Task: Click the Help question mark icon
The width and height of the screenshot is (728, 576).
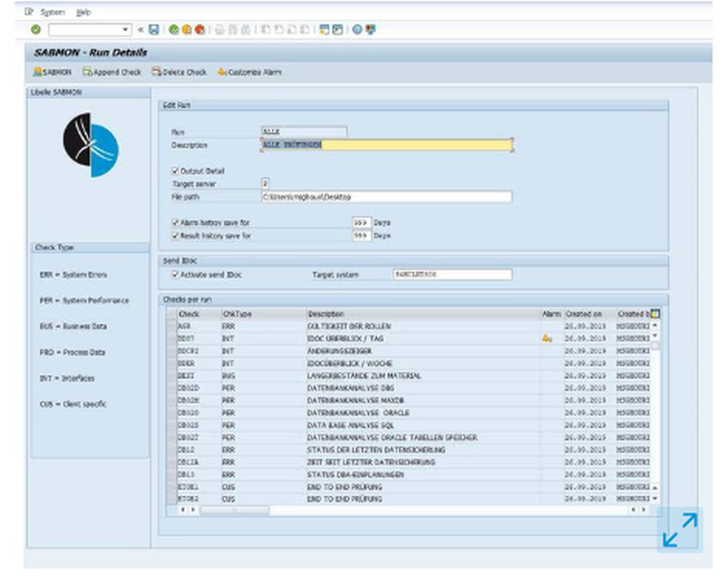Action: tap(357, 30)
